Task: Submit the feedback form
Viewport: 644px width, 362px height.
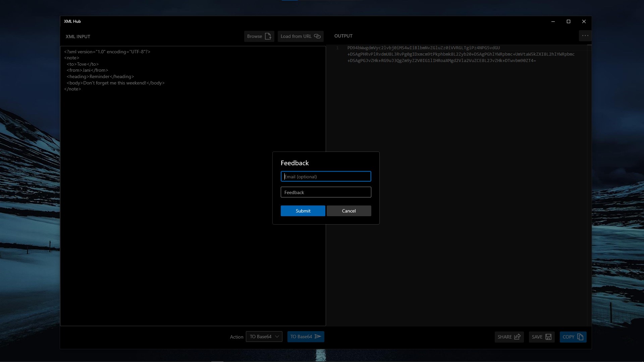Action: point(303,211)
